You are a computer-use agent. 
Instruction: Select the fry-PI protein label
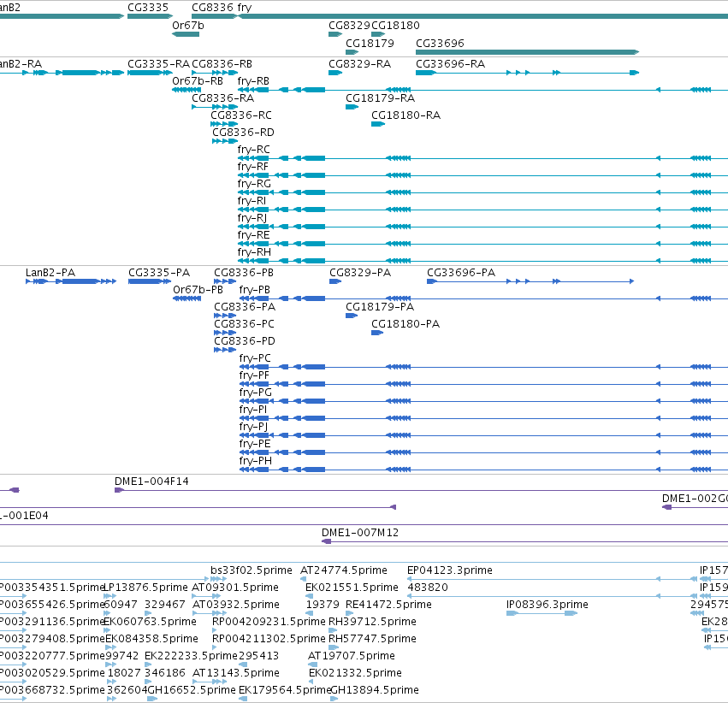(253, 411)
